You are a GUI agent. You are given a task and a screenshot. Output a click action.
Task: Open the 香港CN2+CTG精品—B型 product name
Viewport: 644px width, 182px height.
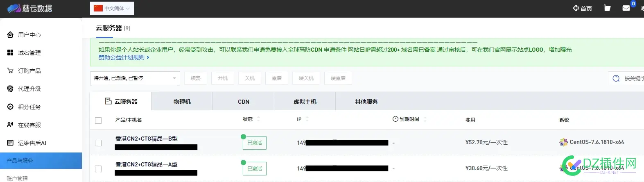pyautogui.click(x=147, y=139)
